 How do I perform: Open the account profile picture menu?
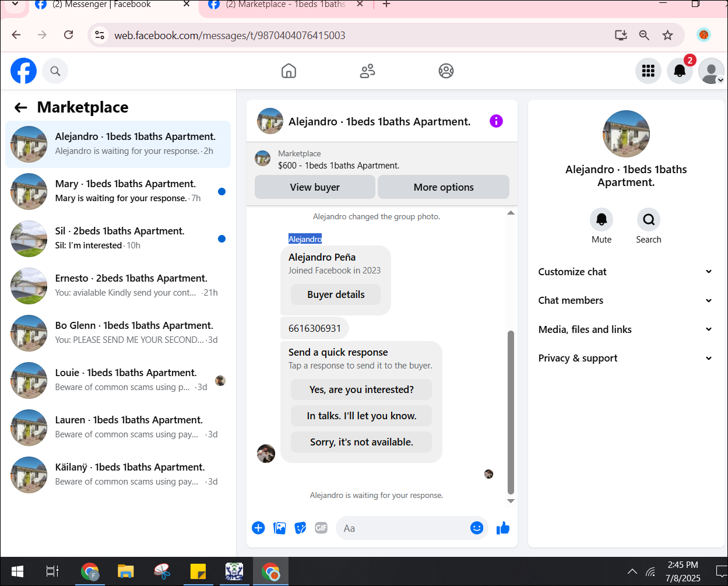click(711, 71)
